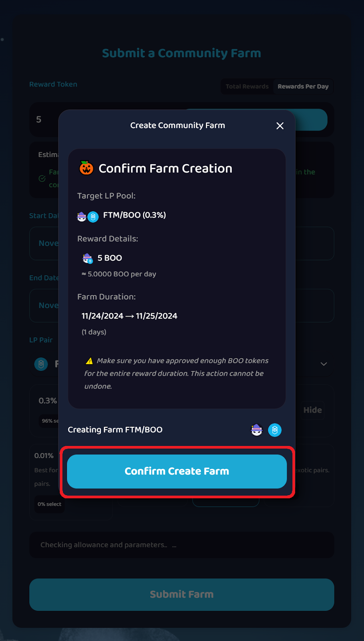Select the 0.01% fee tier option
This screenshot has height=641, width=364.
click(x=43, y=456)
